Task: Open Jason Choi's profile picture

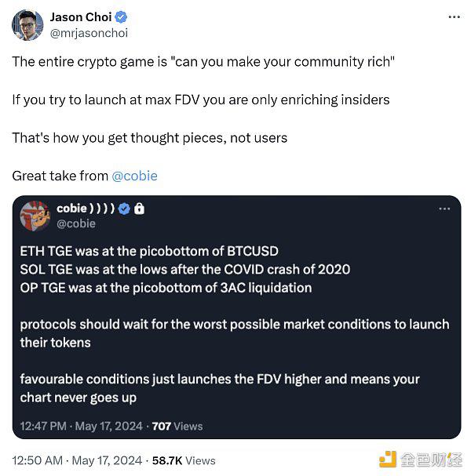Action: pyautogui.click(x=27, y=25)
